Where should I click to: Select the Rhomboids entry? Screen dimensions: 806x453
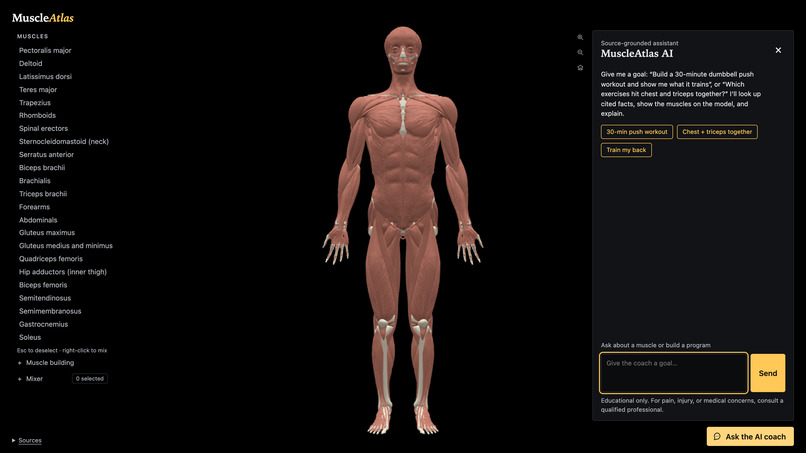38,115
